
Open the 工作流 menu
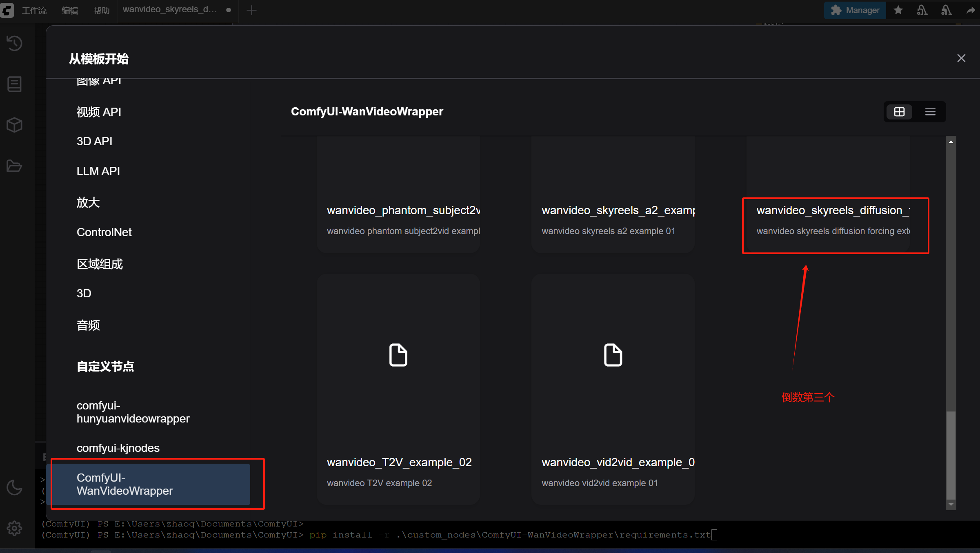[34, 10]
